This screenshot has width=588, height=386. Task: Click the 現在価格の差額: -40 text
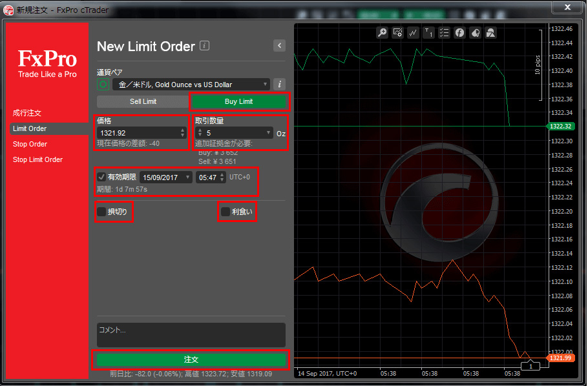click(128, 143)
